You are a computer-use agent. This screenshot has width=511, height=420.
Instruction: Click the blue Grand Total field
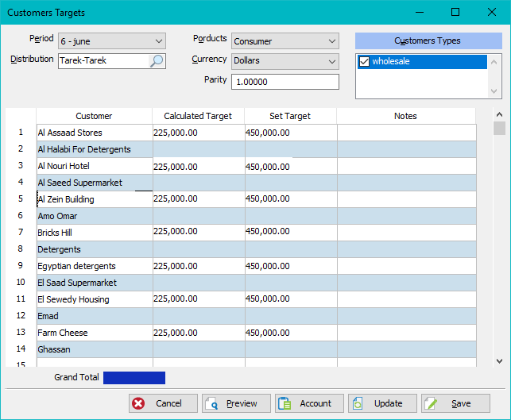(x=134, y=378)
